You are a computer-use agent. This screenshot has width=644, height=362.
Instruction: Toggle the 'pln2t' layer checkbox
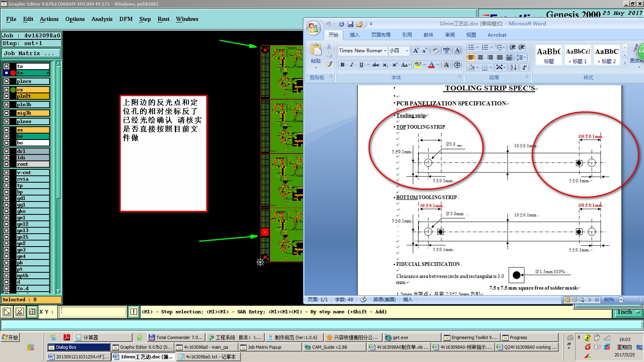(6, 96)
